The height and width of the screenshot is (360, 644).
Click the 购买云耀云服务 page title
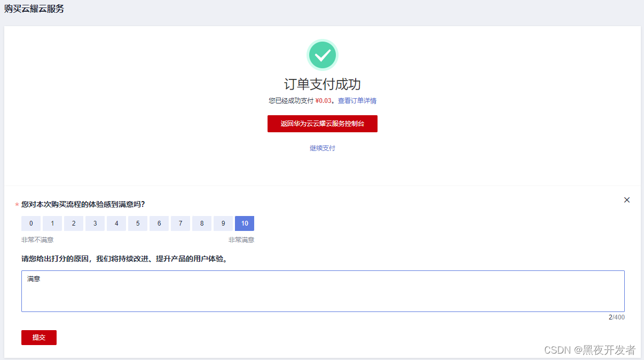tap(34, 9)
